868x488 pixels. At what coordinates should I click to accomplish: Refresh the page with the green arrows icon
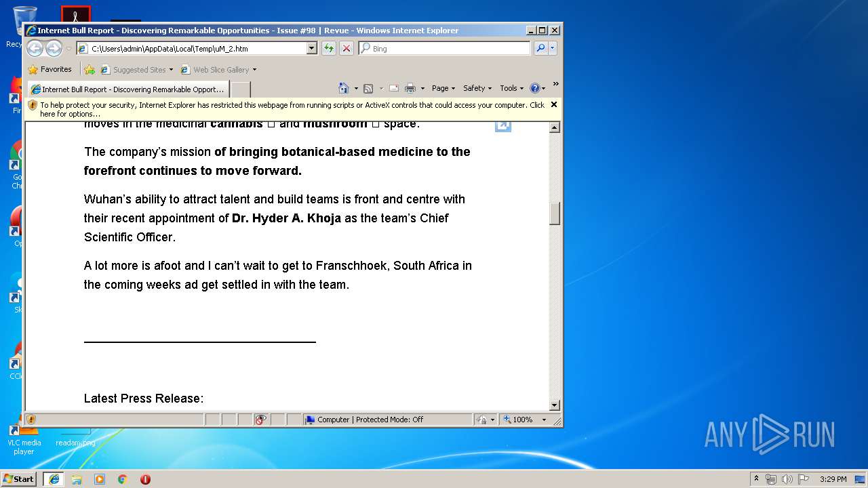click(x=329, y=48)
